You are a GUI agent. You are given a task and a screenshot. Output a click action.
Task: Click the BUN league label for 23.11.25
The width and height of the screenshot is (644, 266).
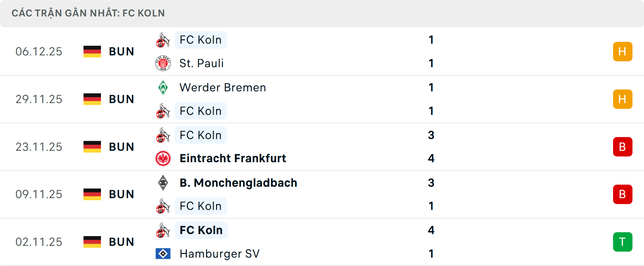click(121, 147)
